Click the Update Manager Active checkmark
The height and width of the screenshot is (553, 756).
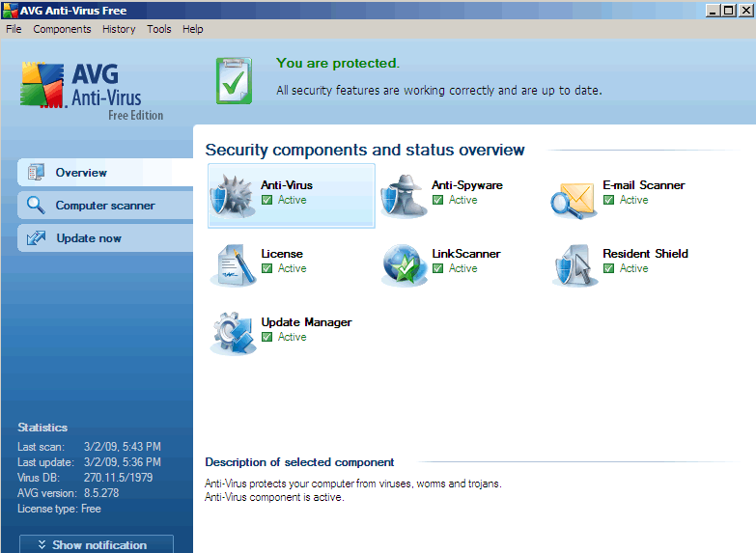tap(266, 337)
